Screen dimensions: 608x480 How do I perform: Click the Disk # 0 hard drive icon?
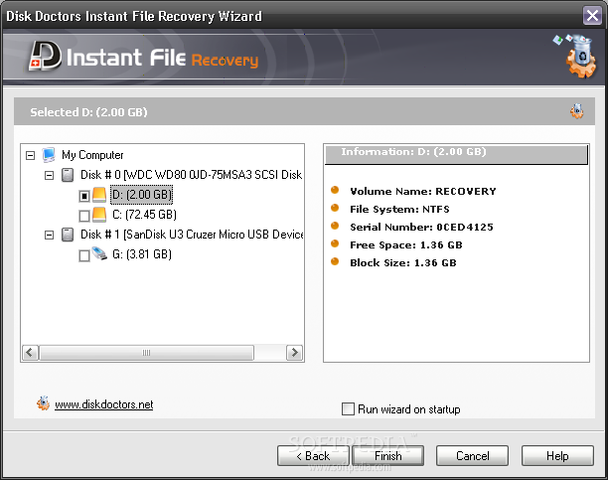pos(68,175)
